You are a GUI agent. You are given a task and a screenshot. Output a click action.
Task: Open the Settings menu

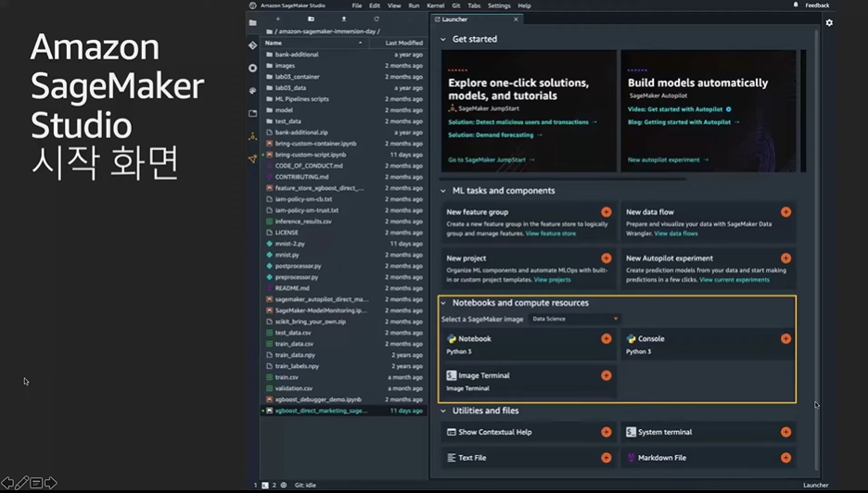(x=499, y=6)
